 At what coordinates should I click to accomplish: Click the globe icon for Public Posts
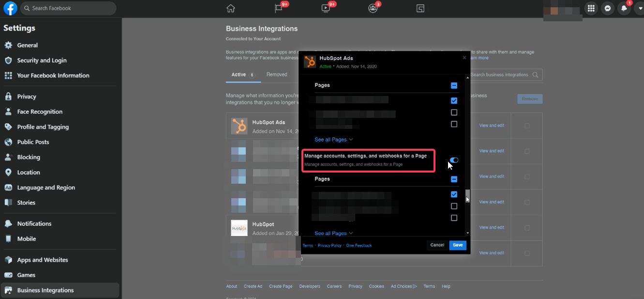(8, 142)
